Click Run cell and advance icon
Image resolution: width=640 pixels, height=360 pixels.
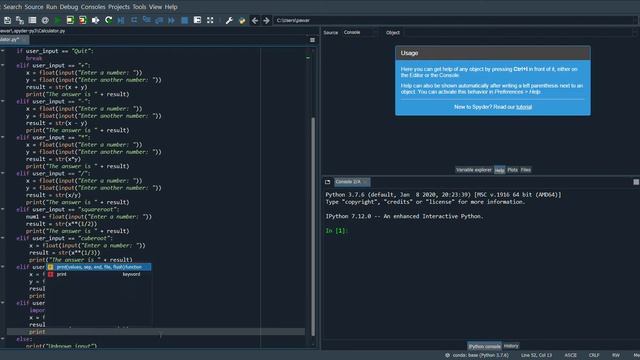(83, 20)
